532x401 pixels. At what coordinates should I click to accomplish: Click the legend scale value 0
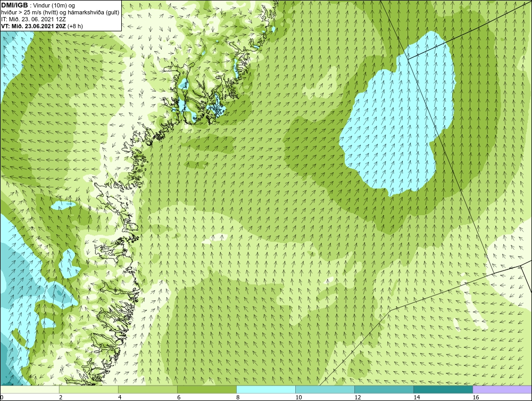2,397
